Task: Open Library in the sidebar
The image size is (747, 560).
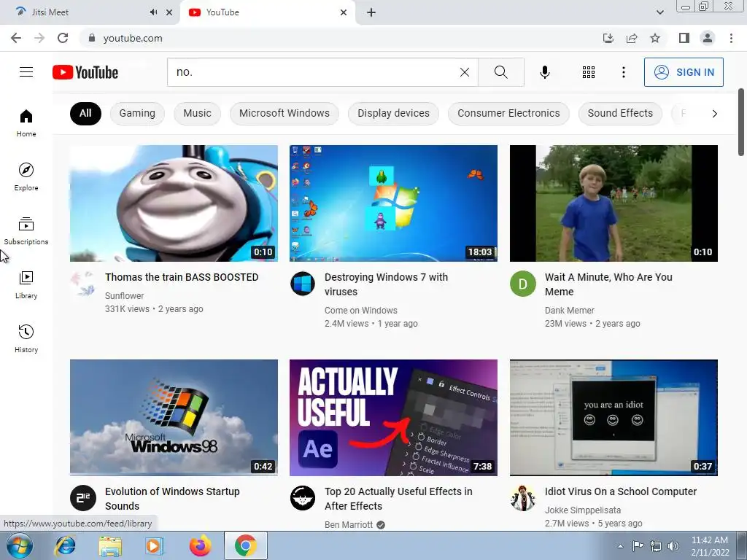Action: (26, 285)
